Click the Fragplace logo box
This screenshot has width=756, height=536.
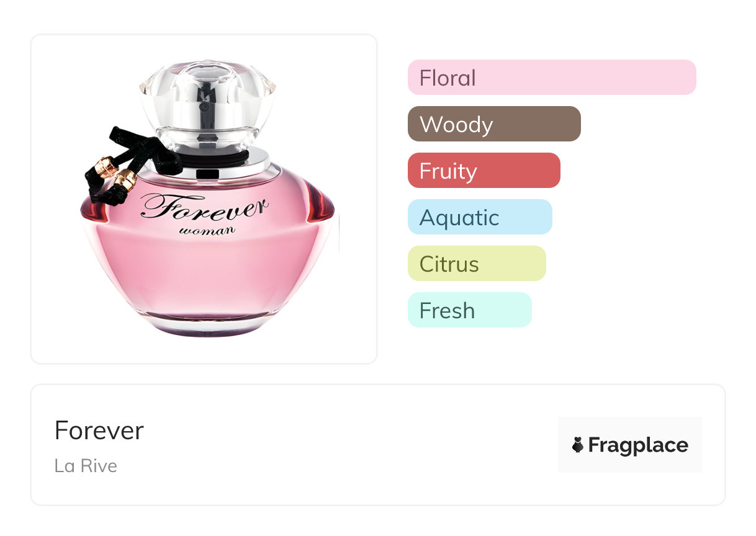coord(630,445)
